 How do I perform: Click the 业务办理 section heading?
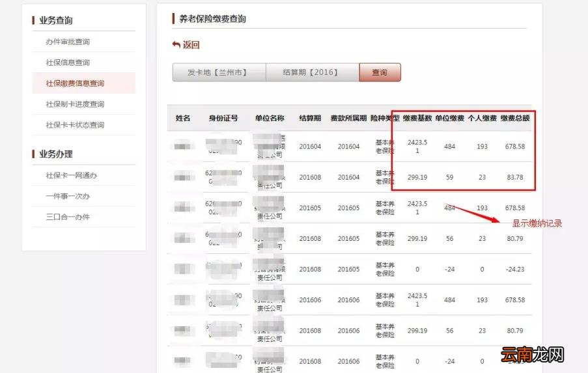(x=56, y=154)
